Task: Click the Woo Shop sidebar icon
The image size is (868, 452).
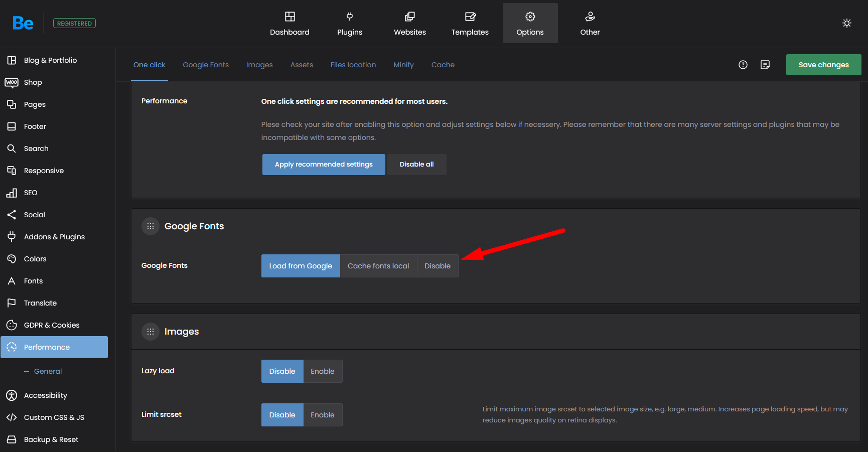Action: (12, 82)
